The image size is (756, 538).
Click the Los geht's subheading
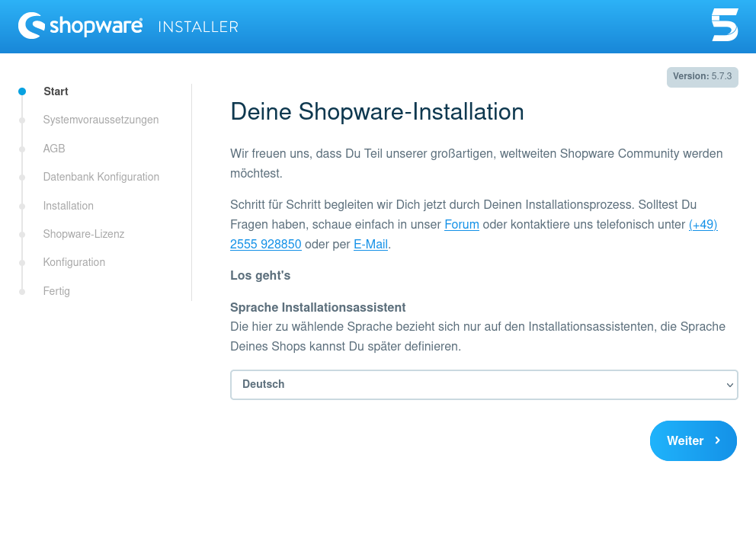261,276
